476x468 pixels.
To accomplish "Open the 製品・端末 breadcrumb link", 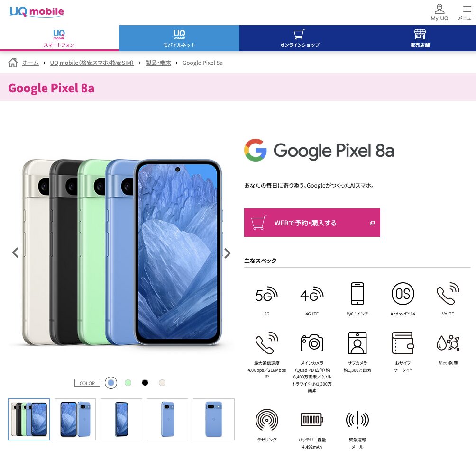I will coord(158,63).
